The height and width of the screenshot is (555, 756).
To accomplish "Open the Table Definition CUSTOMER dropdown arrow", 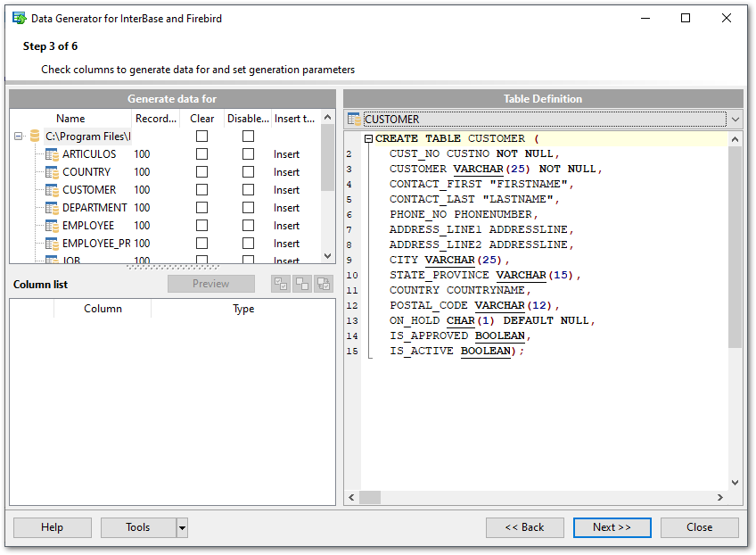I will (x=735, y=120).
